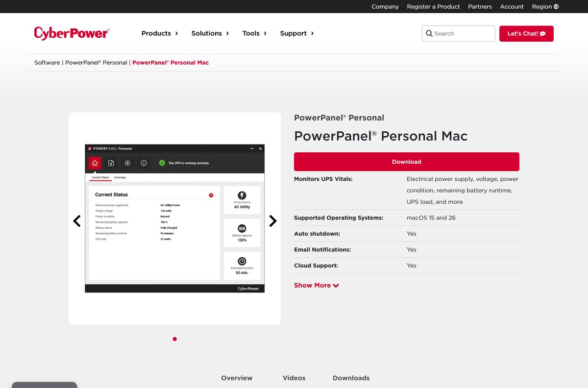Click PowerPanel Personal Mac breadcrumb

click(x=171, y=62)
